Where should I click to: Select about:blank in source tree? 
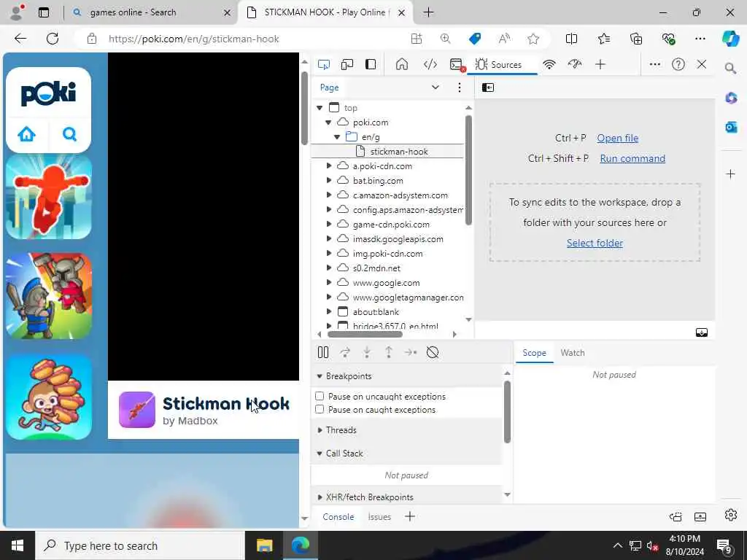click(x=376, y=312)
